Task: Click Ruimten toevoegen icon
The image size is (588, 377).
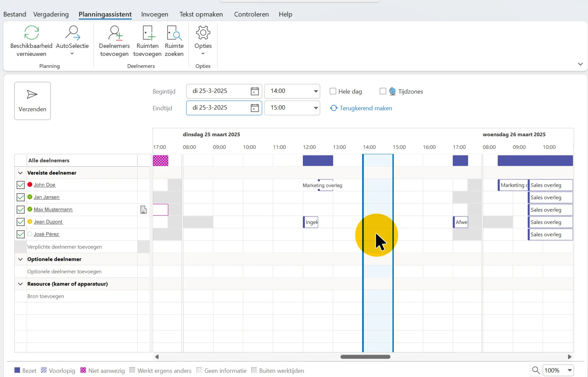Action: [x=148, y=33]
